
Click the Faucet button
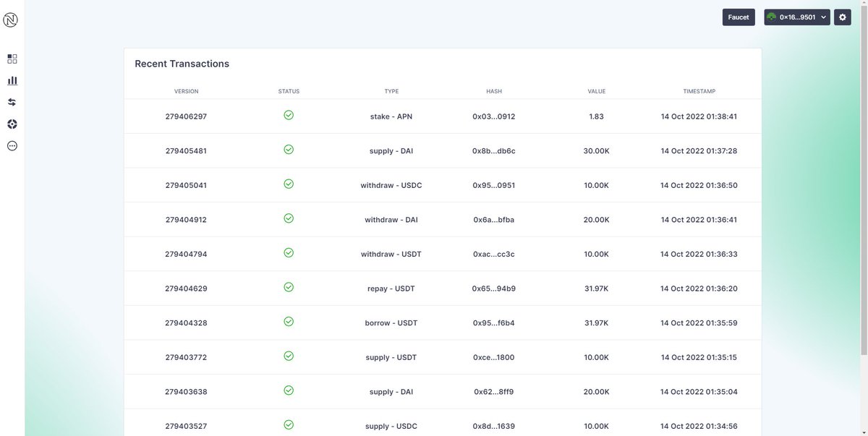(739, 17)
